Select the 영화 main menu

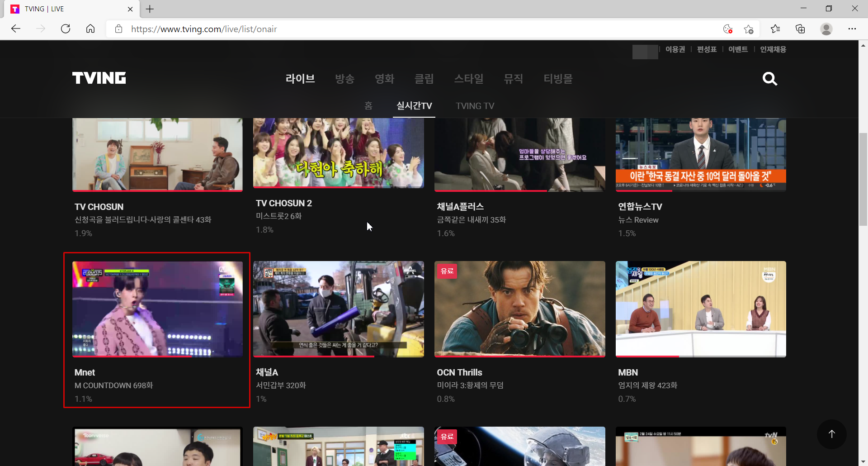(385, 79)
